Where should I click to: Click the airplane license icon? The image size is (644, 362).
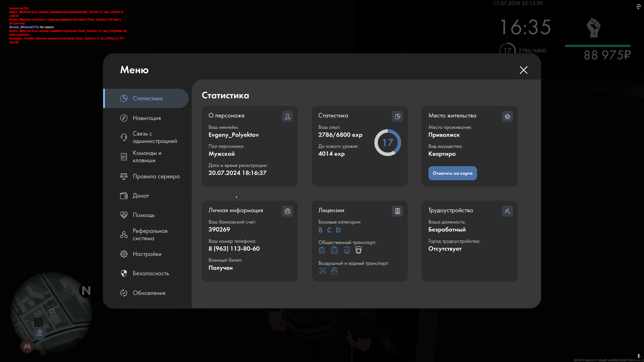pos(322,271)
